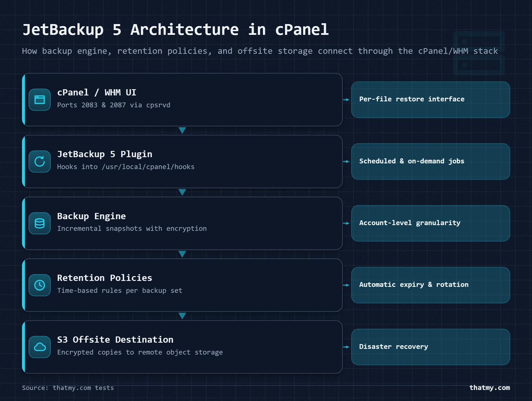Visit the thatmy.com link in footer

[x=490, y=388]
